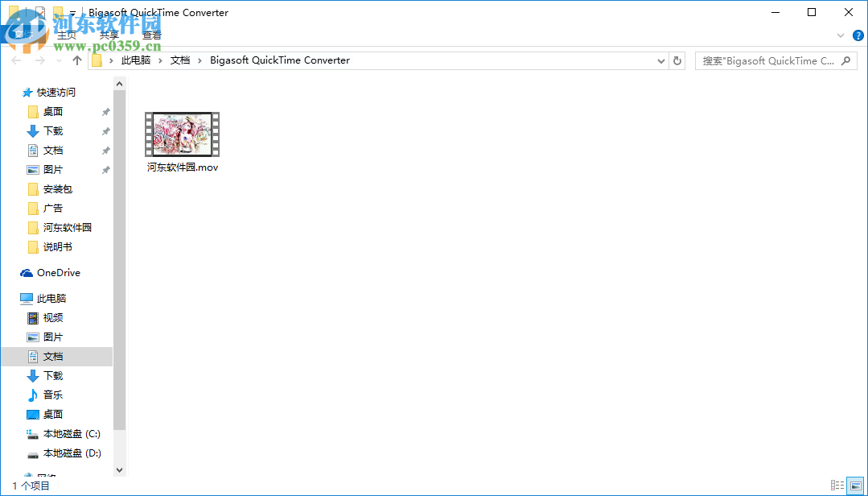Open the 图片 folder in the sidebar
This screenshot has width=868, height=496.
coord(55,169)
